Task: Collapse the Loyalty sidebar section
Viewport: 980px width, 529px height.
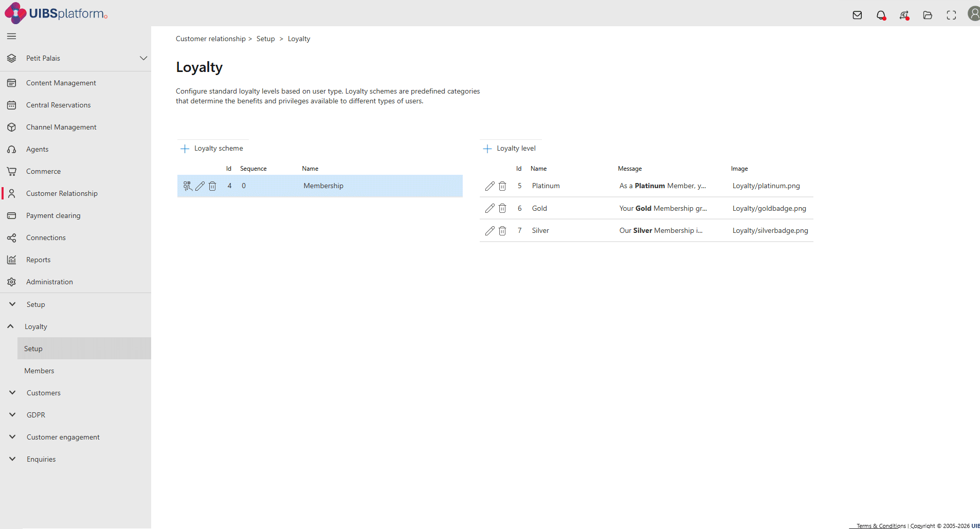Action: (x=11, y=326)
